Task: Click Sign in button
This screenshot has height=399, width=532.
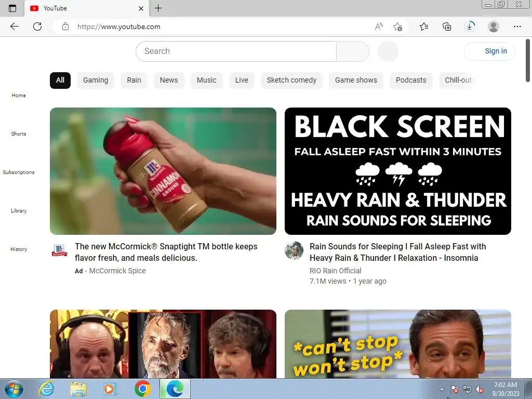Action: coord(489,51)
